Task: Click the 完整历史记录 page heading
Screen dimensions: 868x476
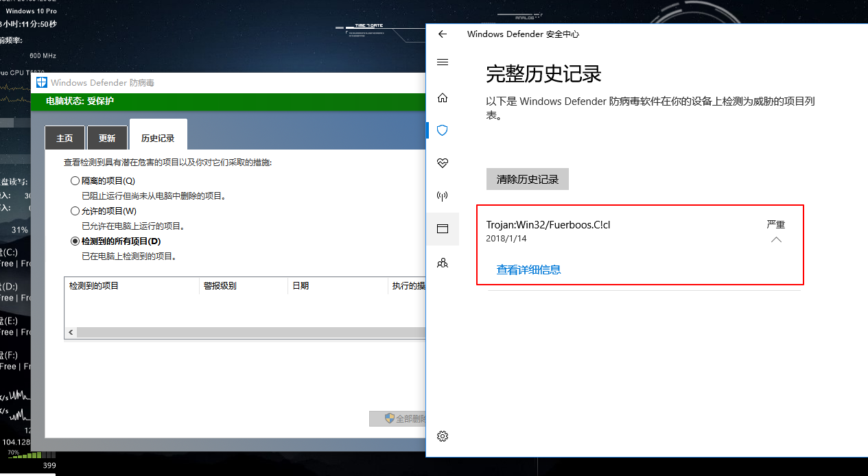Action: tap(543, 73)
